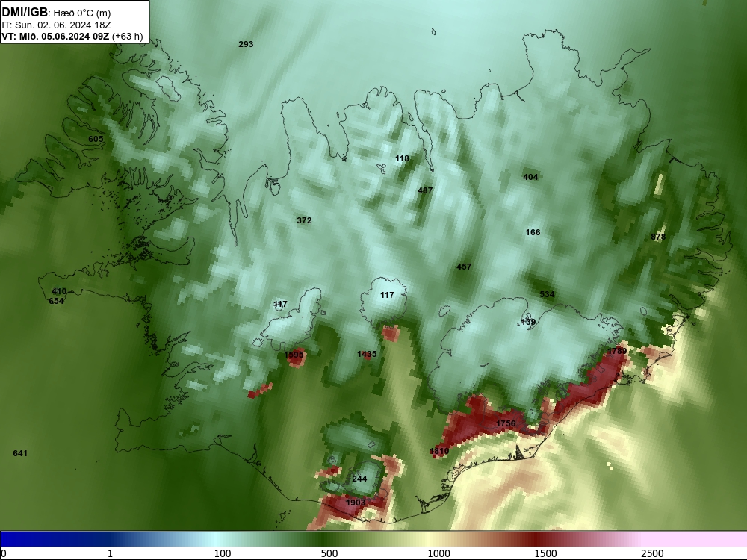Click the 'IT: Sun. 02. 06. 2024 18Z' line
This screenshot has height=560, width=747.
click(56, 25)
